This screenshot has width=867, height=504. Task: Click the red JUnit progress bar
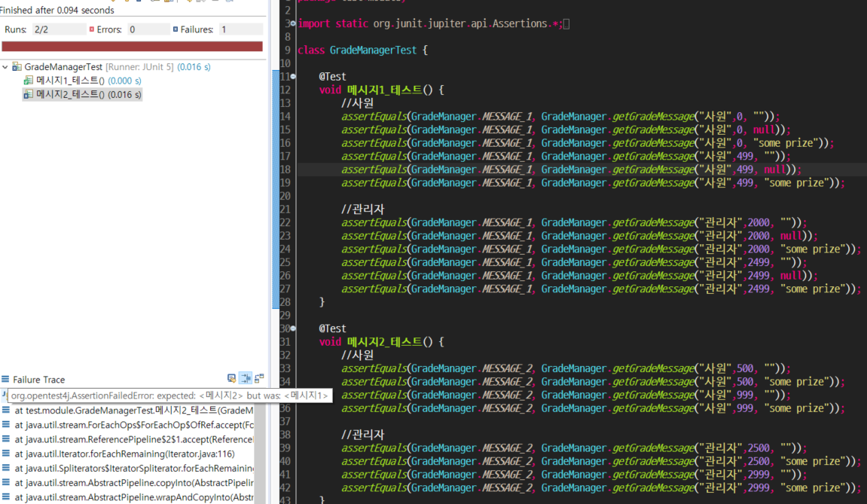(132, 47)
